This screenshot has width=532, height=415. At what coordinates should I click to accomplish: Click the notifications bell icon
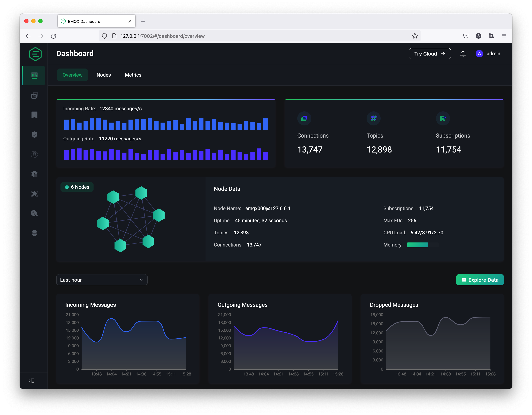coord(463,54)
